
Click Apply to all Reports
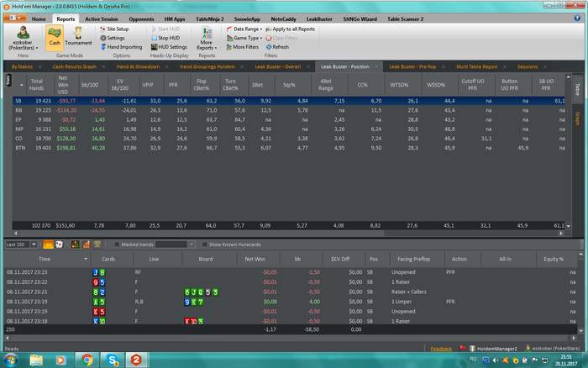point(291,29)
